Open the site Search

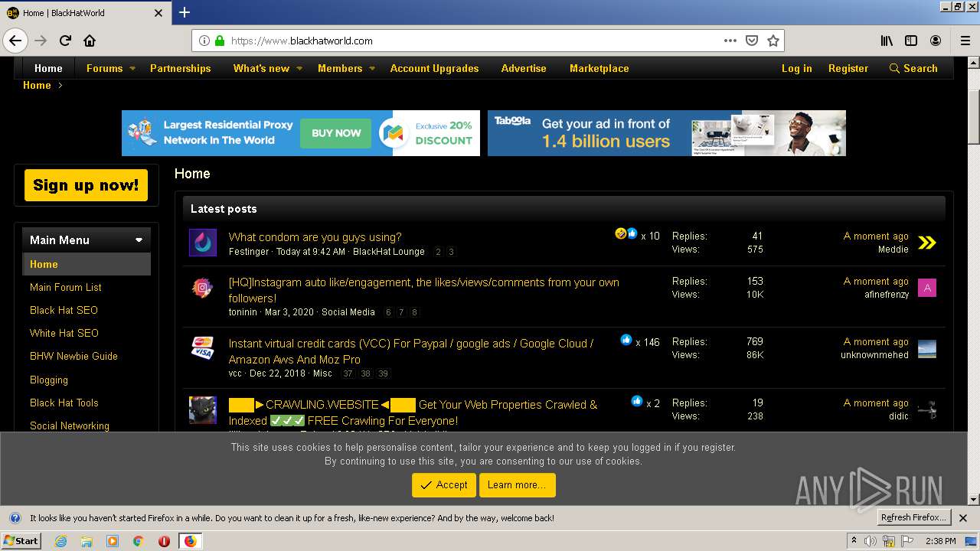coord(913,68)
